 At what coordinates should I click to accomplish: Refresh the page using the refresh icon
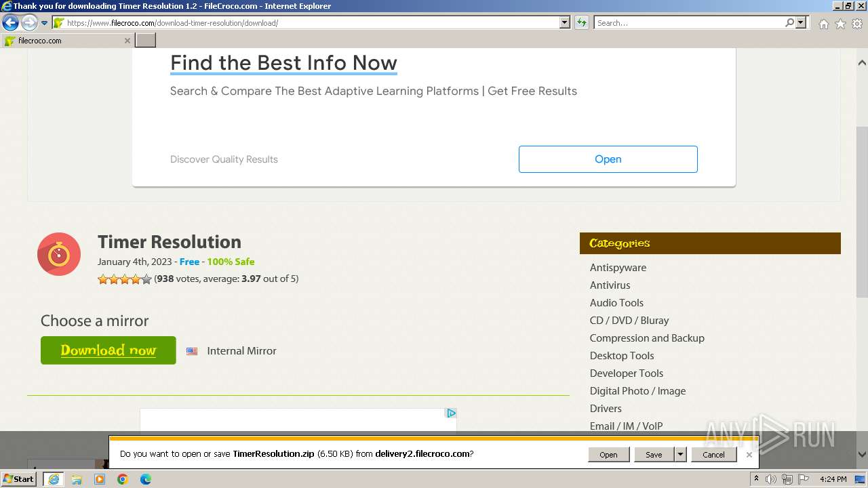point(581,23)
